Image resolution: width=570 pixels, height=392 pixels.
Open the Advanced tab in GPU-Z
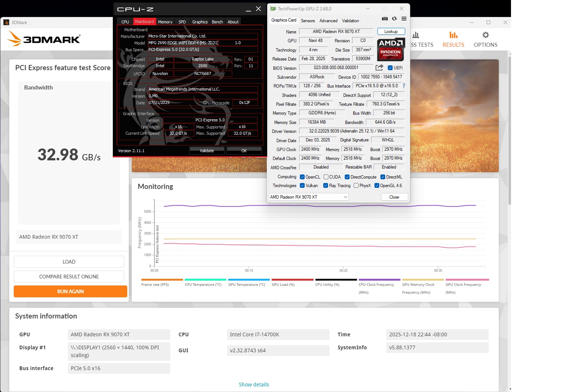point(328,21)
